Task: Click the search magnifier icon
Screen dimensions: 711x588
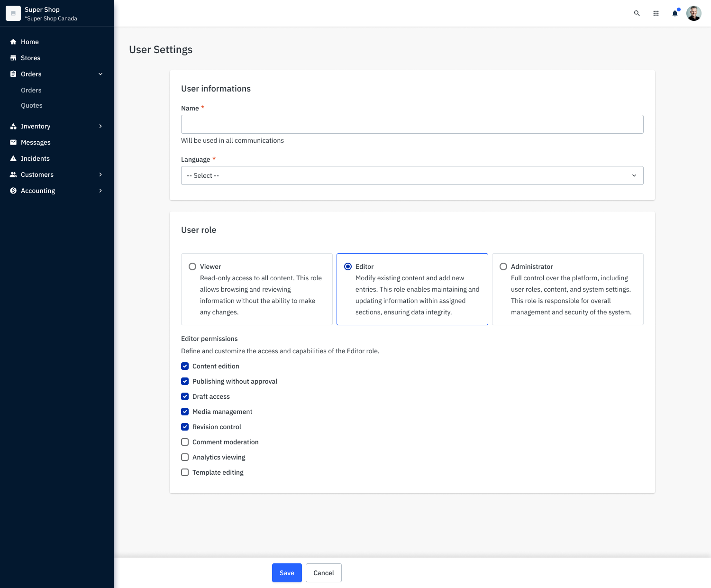Action: pyautogui.click(x=637, y=13)
